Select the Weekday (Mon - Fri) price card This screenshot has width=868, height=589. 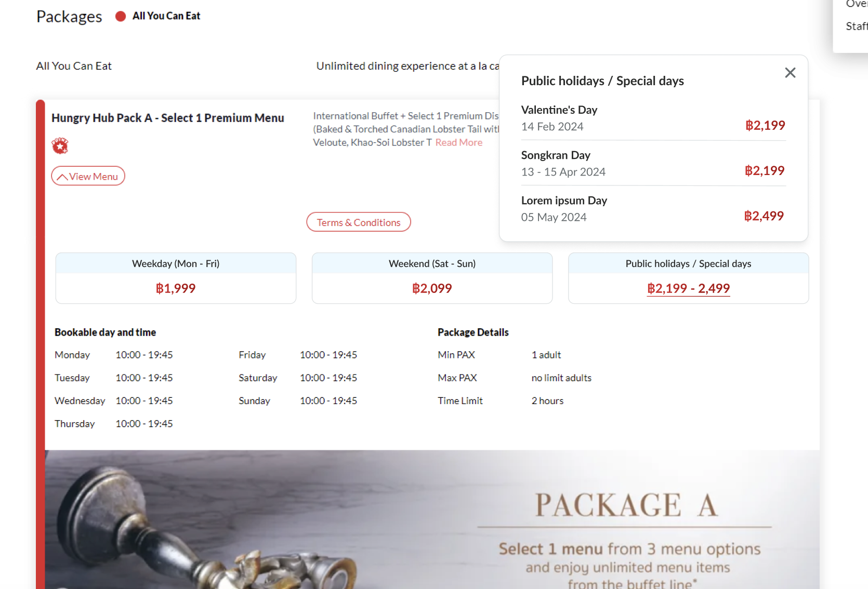click(176, 278)
